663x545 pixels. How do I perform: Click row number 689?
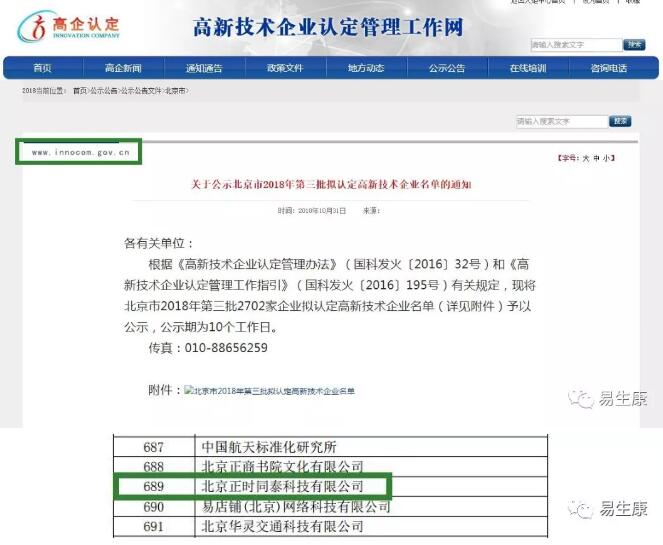[153, 487]
